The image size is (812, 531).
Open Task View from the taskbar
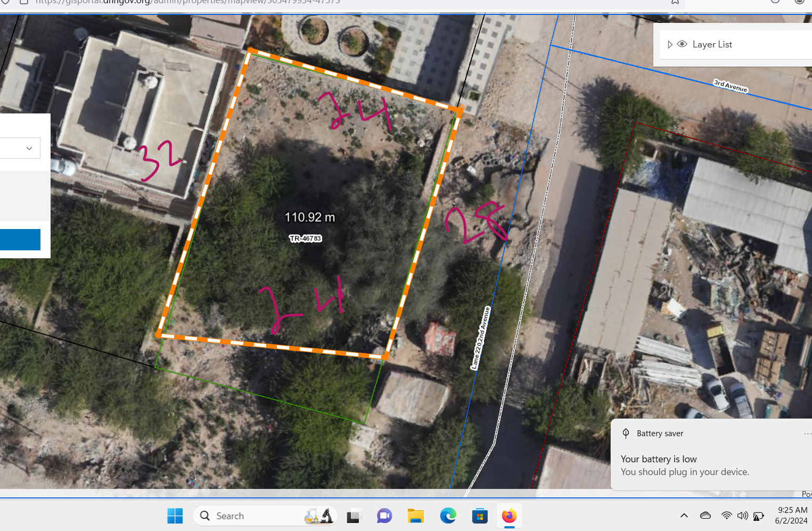(x=353, y=516)
